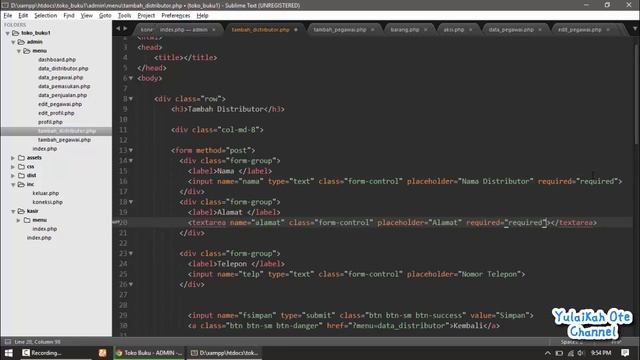This screenshot has width=640, height=360.
Task: Open the Windows notification center
Action: [x=625, y=353]
